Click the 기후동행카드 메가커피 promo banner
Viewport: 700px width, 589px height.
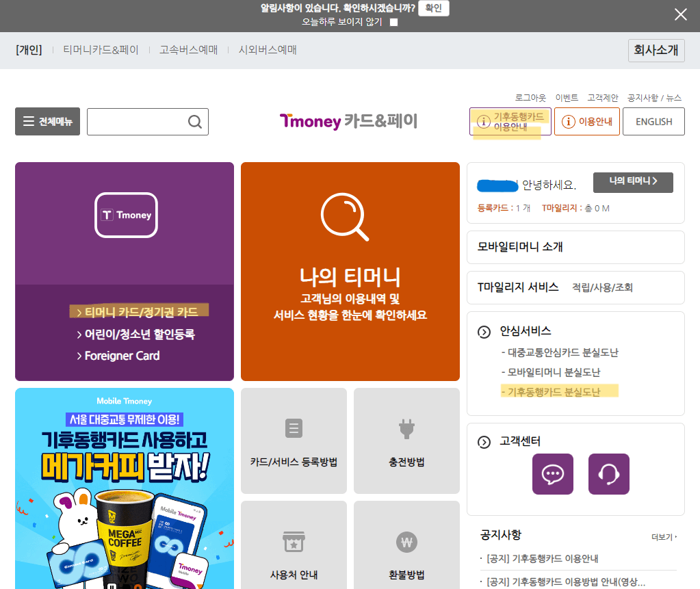(x=125, y=488)
